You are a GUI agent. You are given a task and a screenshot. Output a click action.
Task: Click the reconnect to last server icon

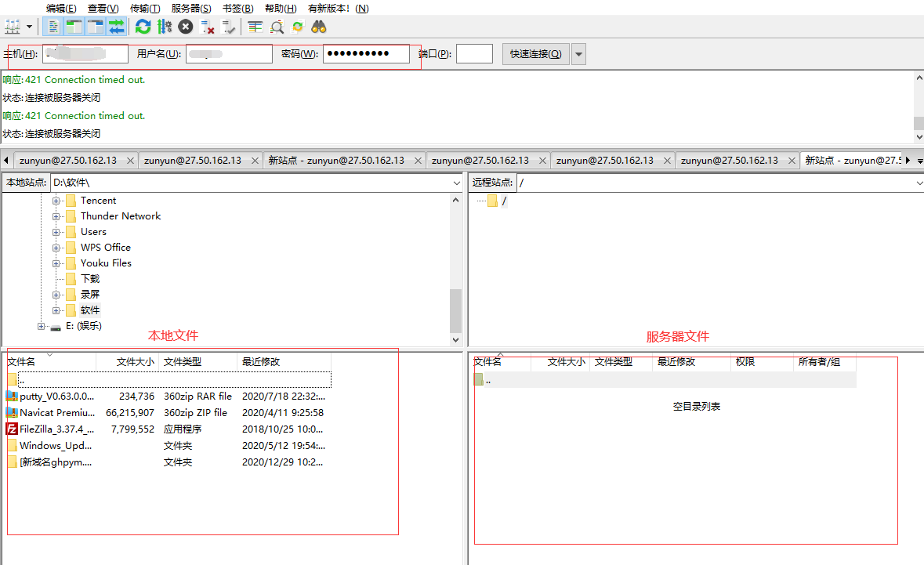point(229,27)
